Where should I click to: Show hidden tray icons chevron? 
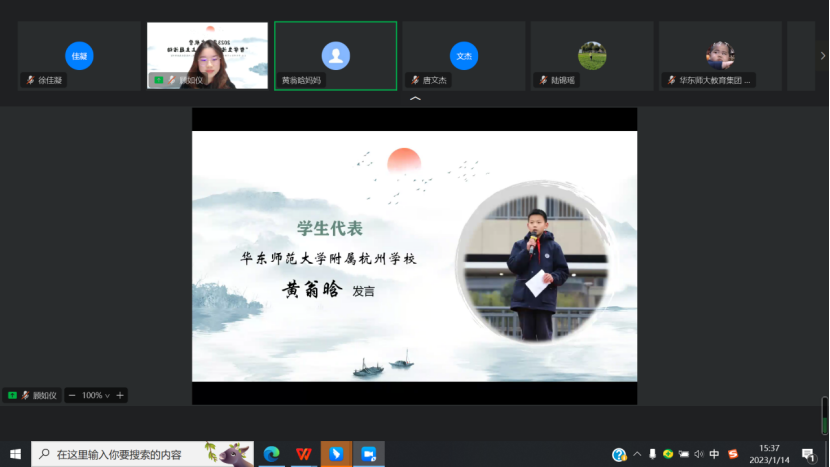(637, 454)
